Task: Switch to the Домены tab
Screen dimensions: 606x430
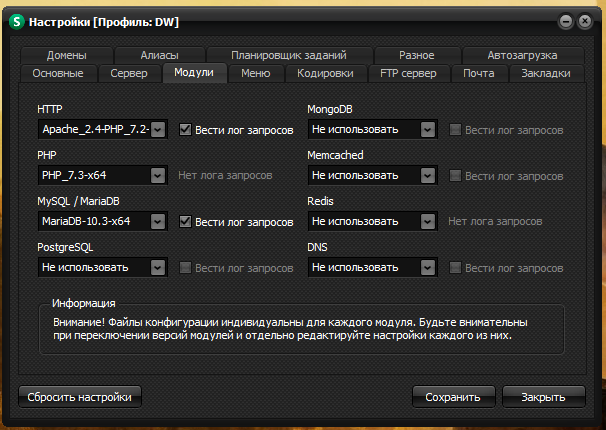Action: click(65, 55)
